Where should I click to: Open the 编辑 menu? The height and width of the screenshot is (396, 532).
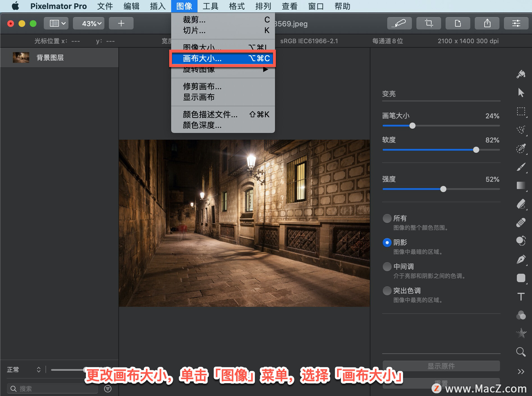tap(132, 6)
